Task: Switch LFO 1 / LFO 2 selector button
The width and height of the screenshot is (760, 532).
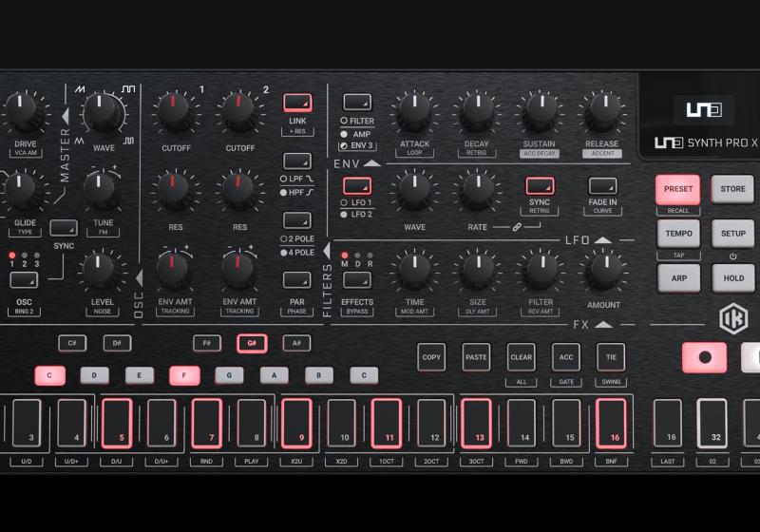Action: tap(357, 186)
